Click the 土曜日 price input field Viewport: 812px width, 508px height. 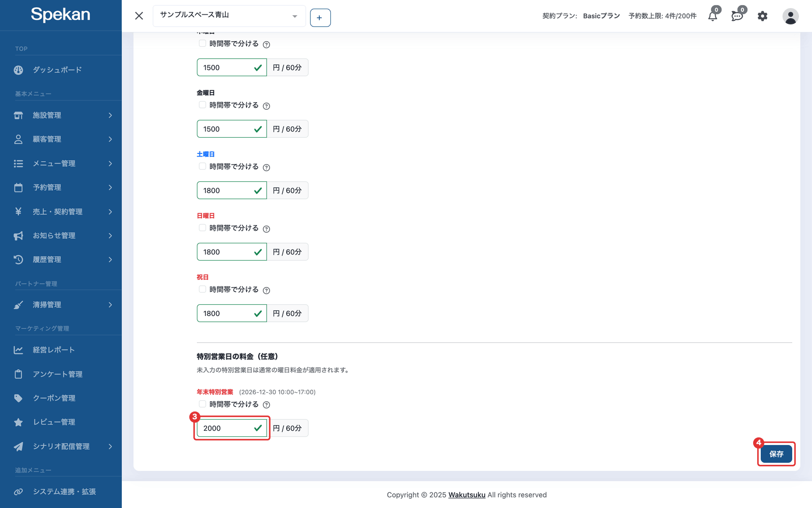point(232,190)
